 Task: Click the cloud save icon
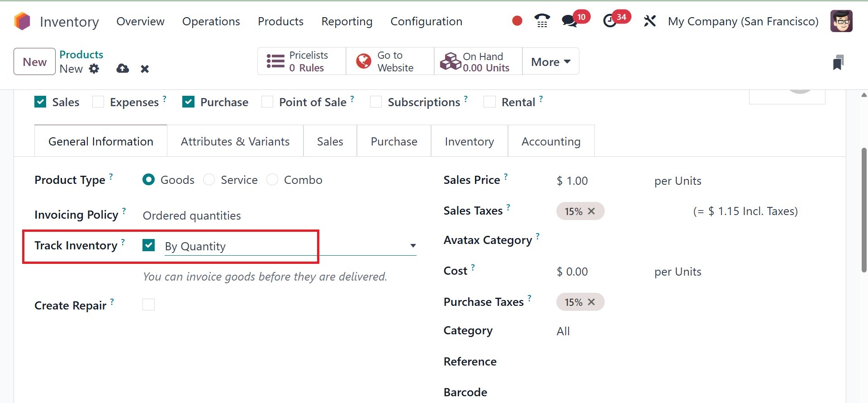tap(123, 69)
